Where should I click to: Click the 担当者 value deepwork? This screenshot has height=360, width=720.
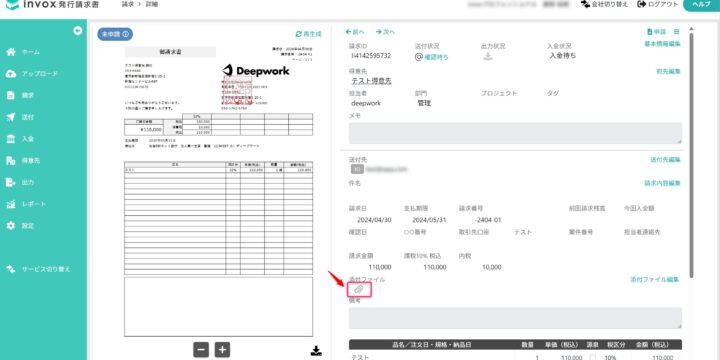click(x=366, y=103)
